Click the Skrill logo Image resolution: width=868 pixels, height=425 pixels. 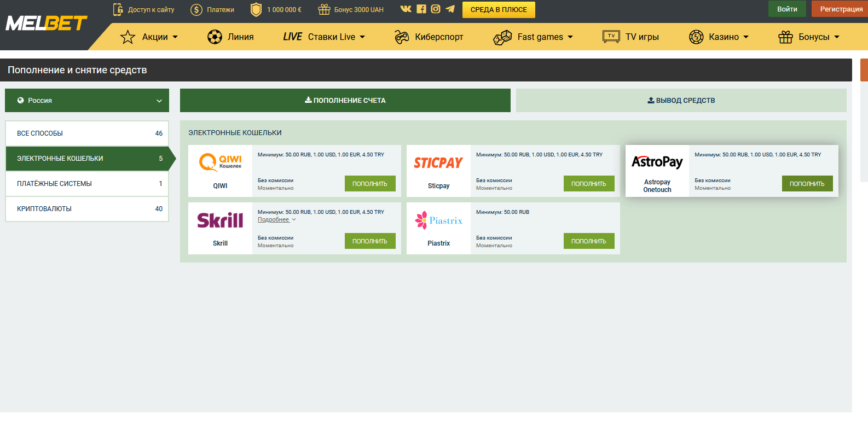coord(220,220)
